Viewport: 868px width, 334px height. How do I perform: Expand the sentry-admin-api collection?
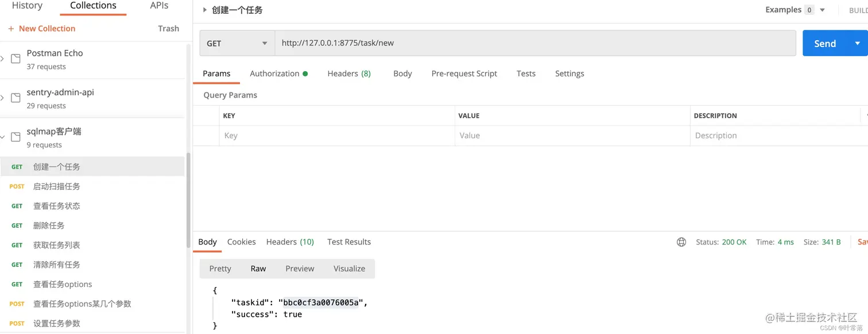click(2, 98)
